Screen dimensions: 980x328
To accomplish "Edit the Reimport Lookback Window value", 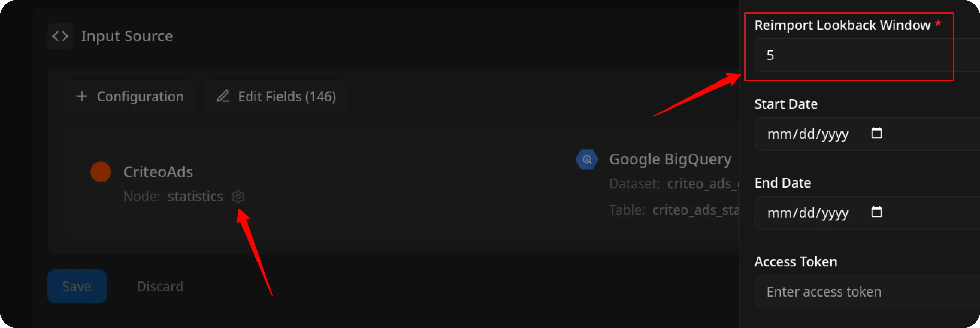I will (x=852, y=55).
